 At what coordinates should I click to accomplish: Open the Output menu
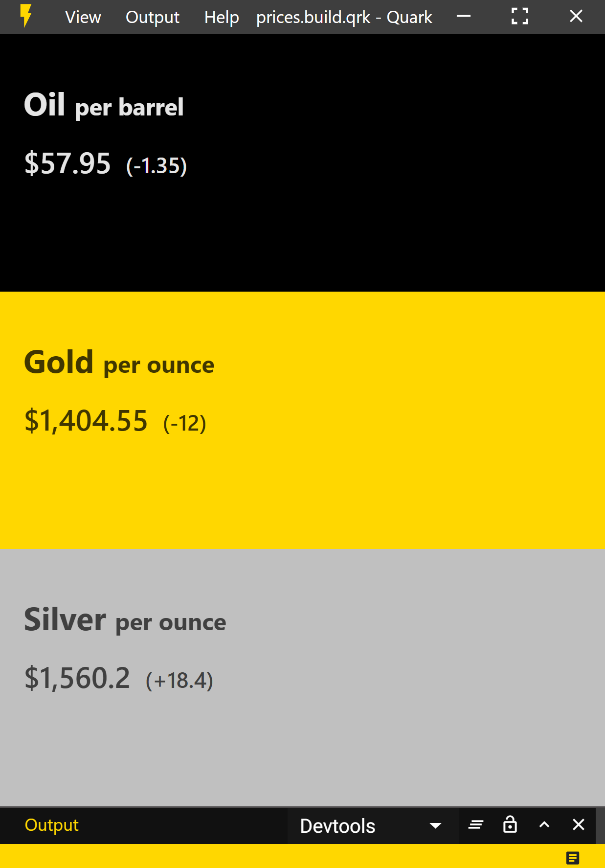click(x=153, y=17)
